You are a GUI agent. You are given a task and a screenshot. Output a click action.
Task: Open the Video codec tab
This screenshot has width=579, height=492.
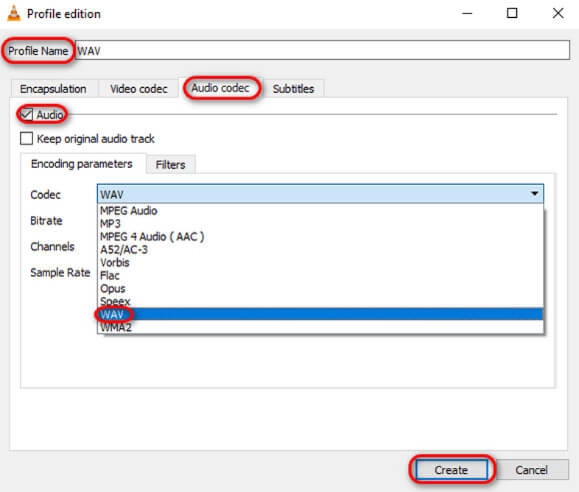[x=139, y=89]
